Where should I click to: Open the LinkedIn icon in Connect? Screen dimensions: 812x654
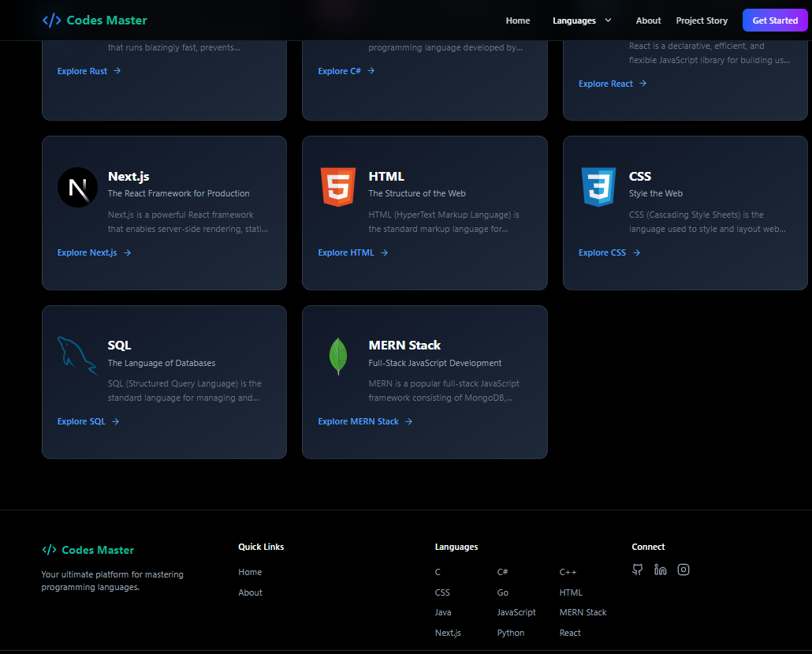click(661, 570)
